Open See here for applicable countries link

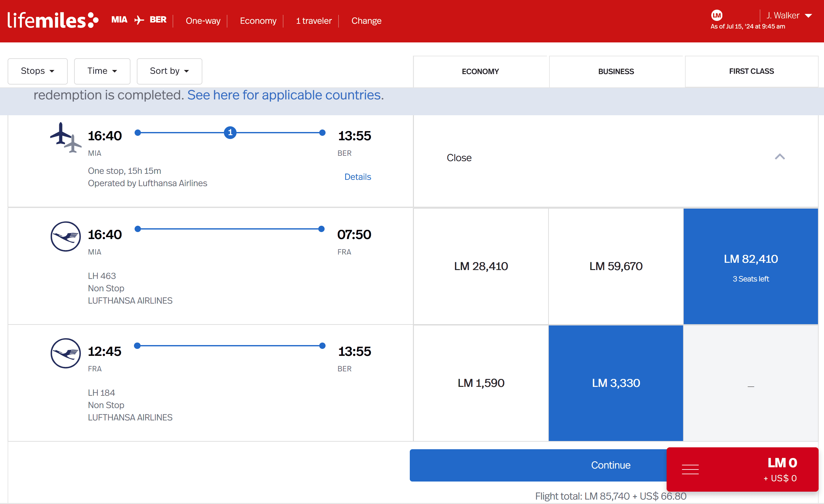click(285, 95)
